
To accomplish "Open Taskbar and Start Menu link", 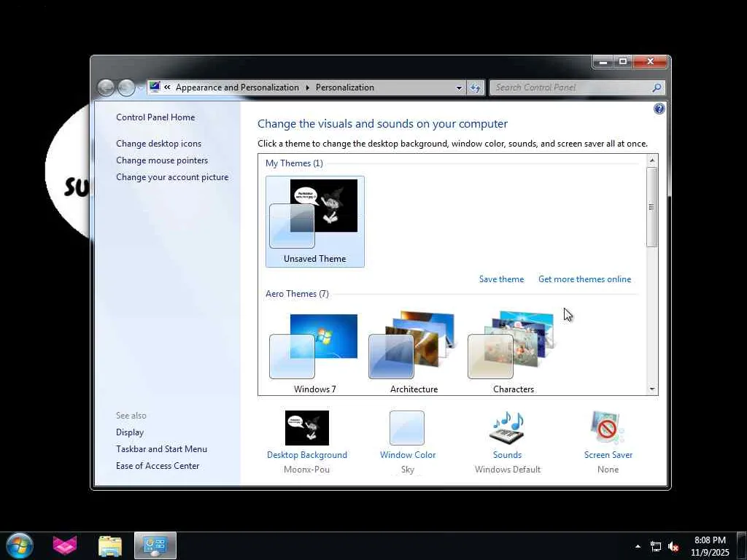I will [161, 449].
